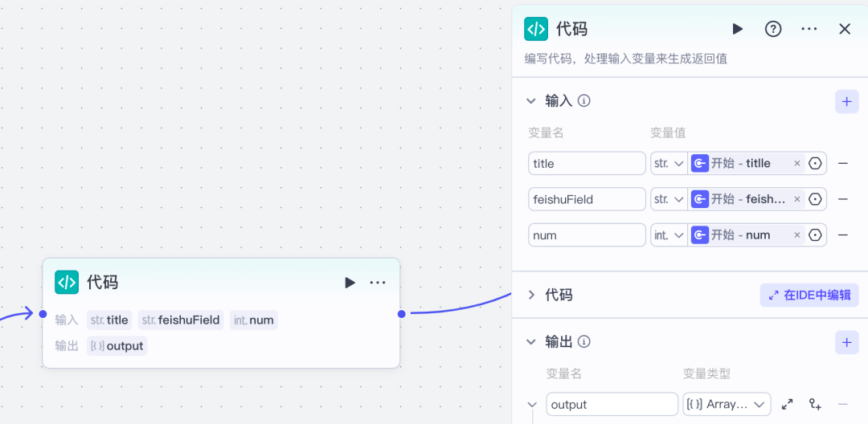
Task: Expand the 代码 section
Action: pyautogui.click(x=531, y=295)
